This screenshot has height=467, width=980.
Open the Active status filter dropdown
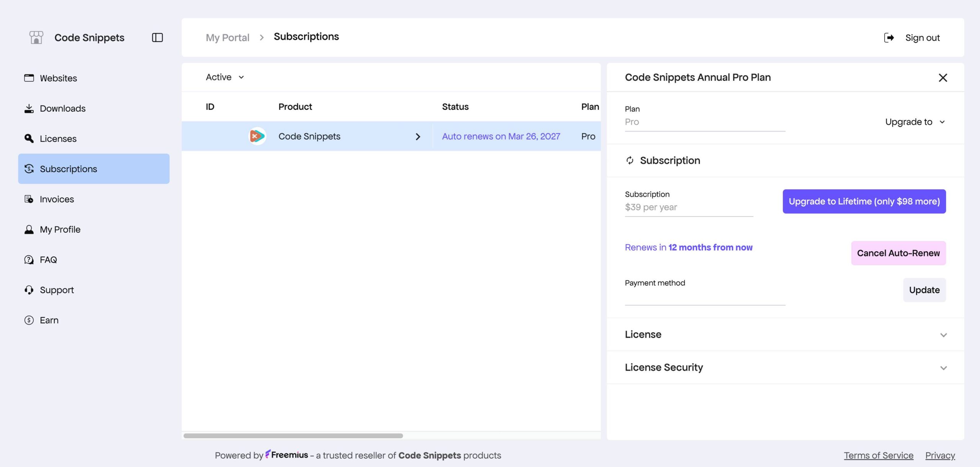tap(225, 77)
